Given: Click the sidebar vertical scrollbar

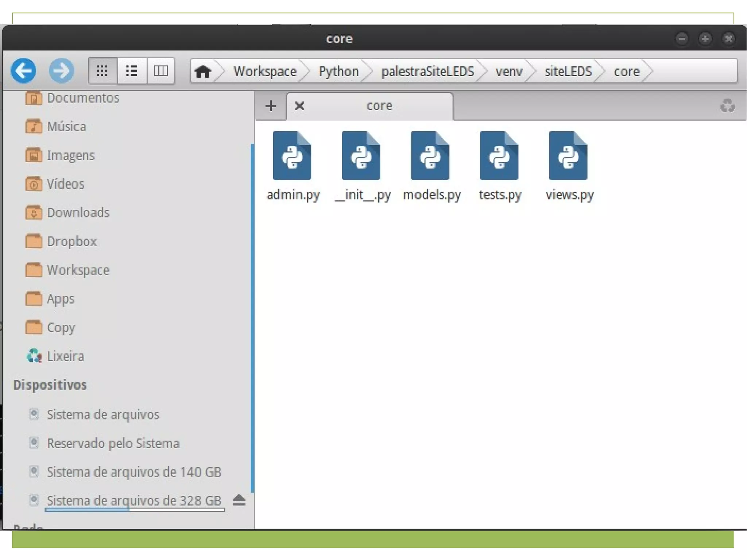Looking at the screenshot, I should pyautogui.click(x=252, y=317).
